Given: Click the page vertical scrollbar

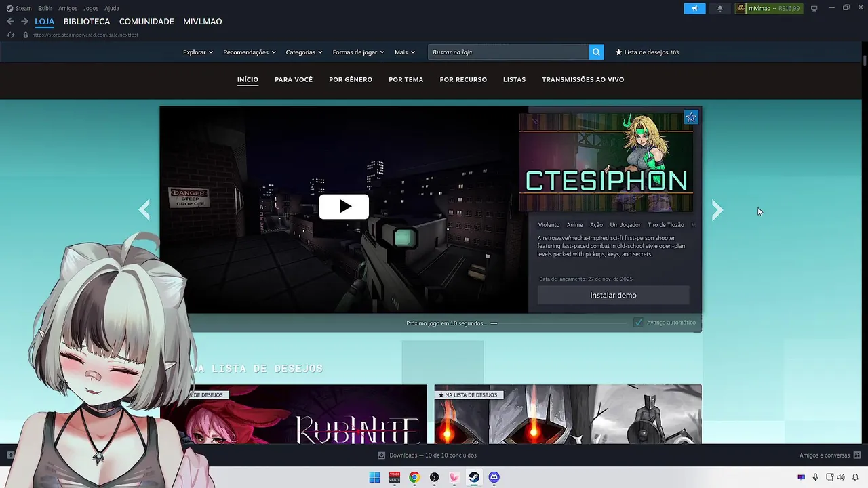Looking at the screenshot, I should 865,61.
